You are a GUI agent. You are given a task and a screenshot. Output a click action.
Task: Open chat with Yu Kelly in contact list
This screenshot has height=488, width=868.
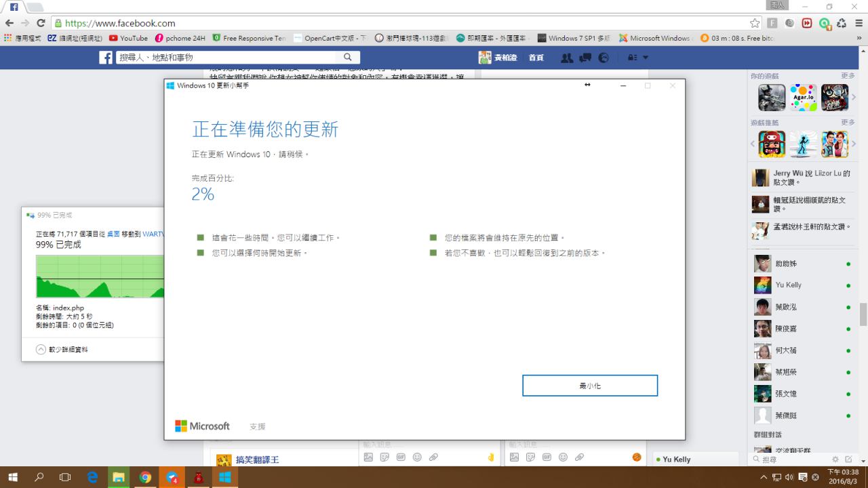pyautogui.click(x=803, y=285)
